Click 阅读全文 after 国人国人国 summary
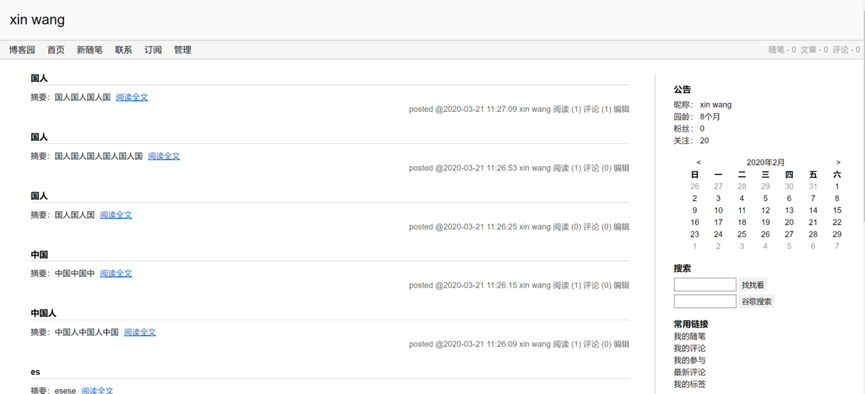 coord(116,215)
